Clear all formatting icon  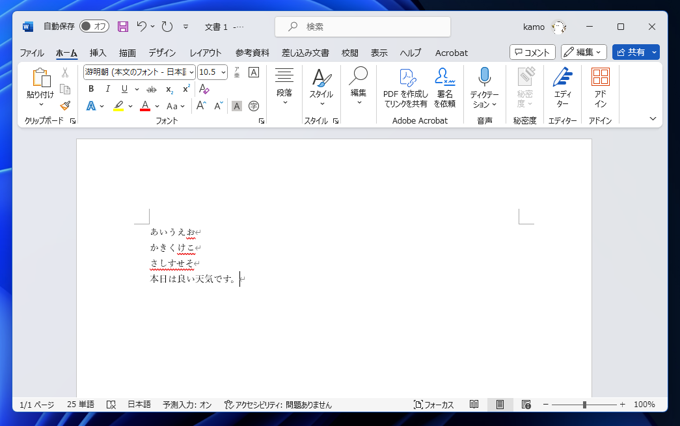click(x=204, y=89)
